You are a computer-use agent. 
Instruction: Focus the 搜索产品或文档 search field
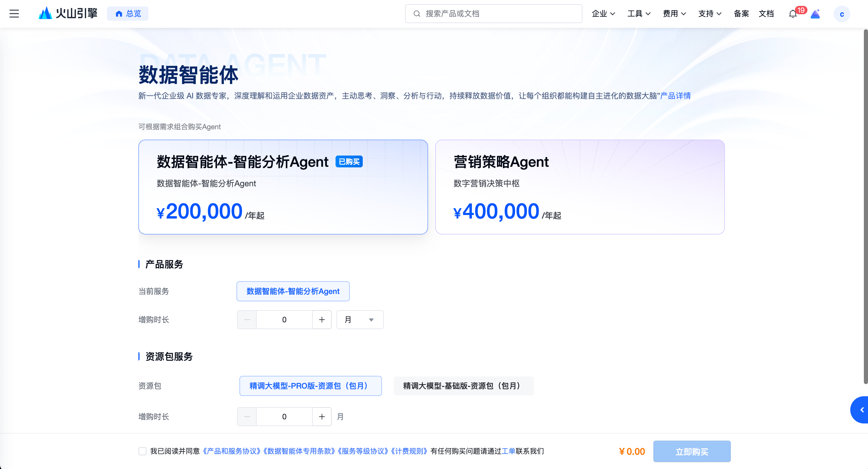493,14
